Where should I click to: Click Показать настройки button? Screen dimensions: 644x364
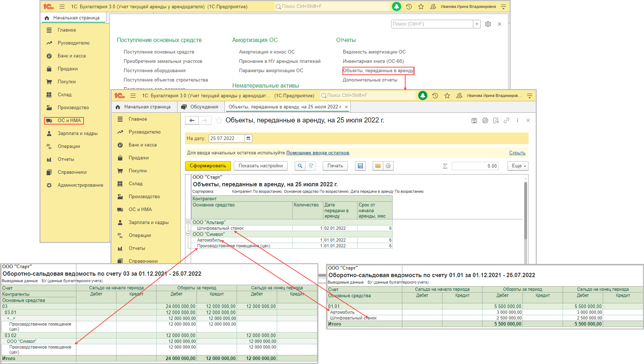(x=261, y=166)
